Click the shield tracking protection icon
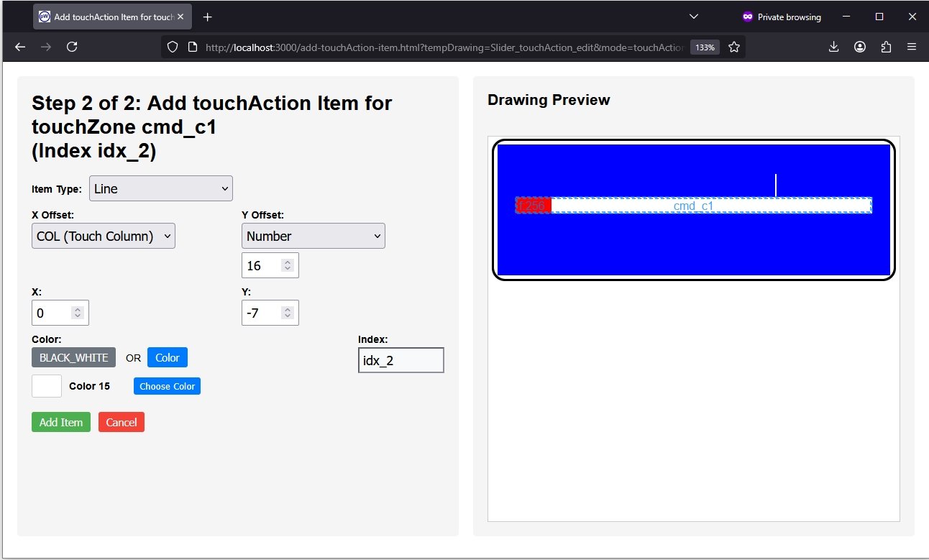This screenshot has width=929, height=560. (x=173, y=47)
